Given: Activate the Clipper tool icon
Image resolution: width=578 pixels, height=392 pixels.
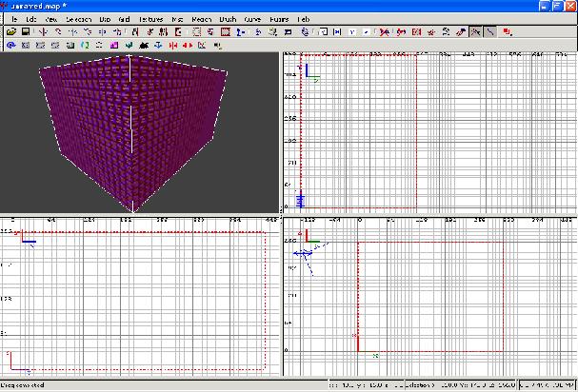Looking at the screenshot, I should tap(241, 32).
